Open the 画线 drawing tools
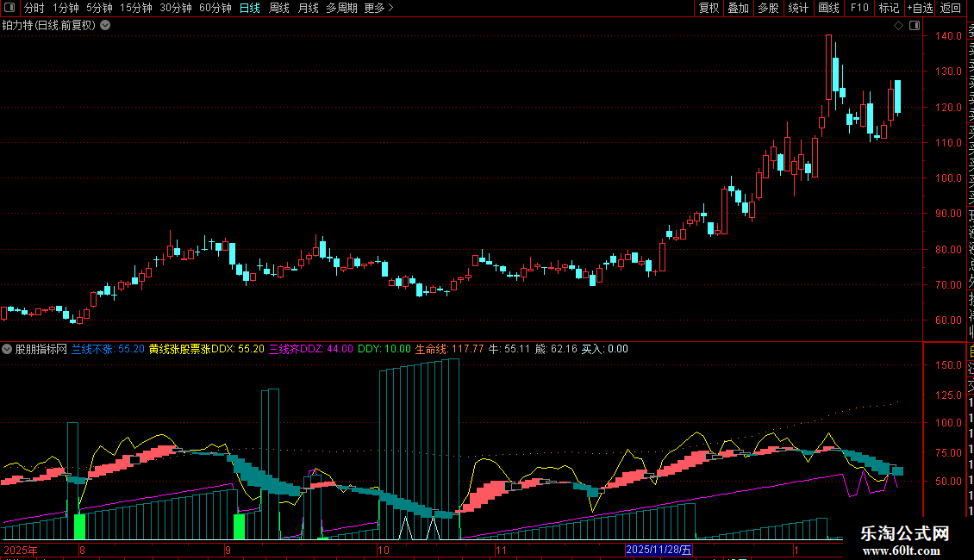Viewport: 974px width, 560px height. coord(828,8)
